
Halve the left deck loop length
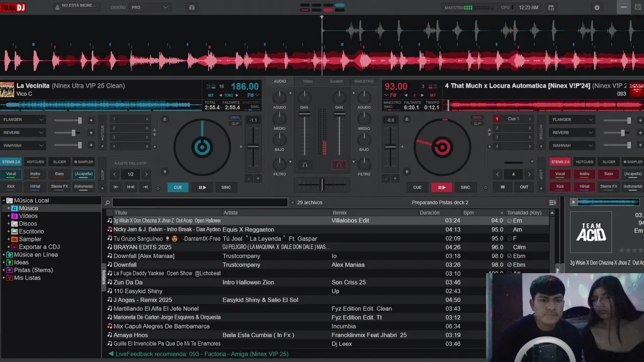tap(115, 174)
